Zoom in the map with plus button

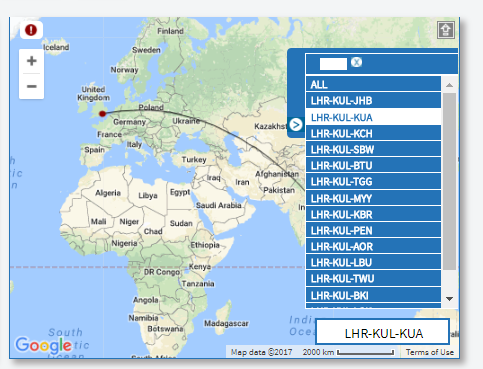[32, 61]
